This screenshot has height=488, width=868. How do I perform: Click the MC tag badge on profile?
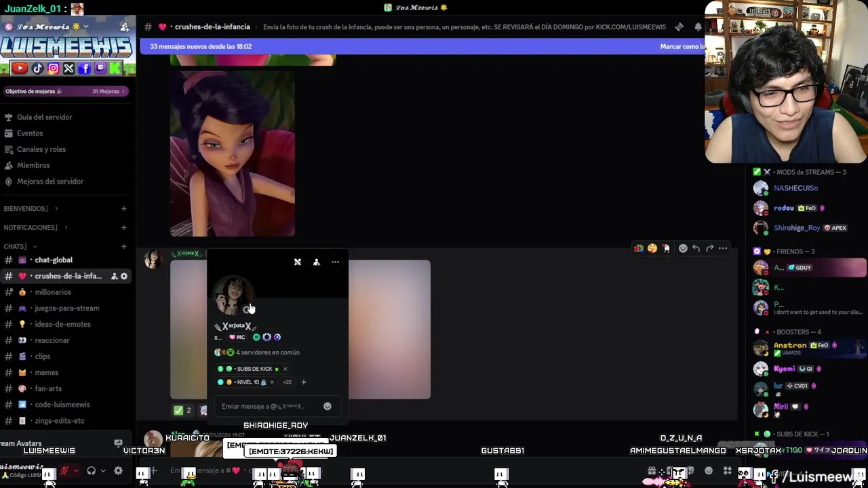237,337
